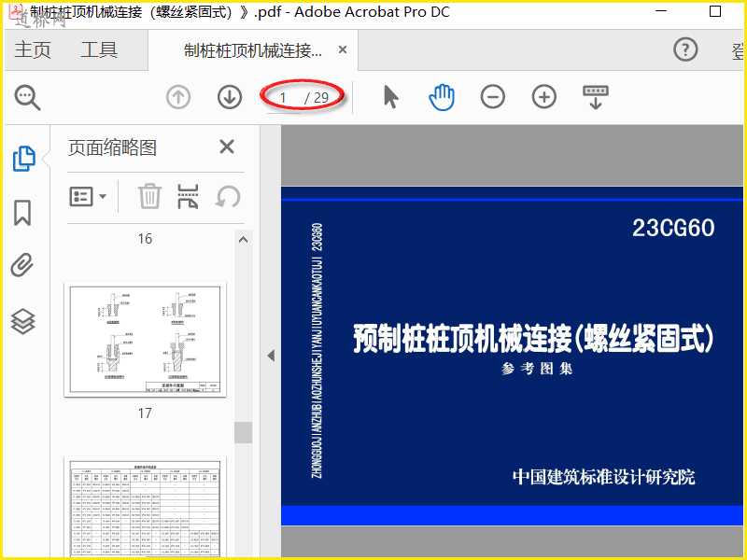Open the help question mark
Image resolution: width=747 pixels, height=560 pixels.
pos(685,49)
